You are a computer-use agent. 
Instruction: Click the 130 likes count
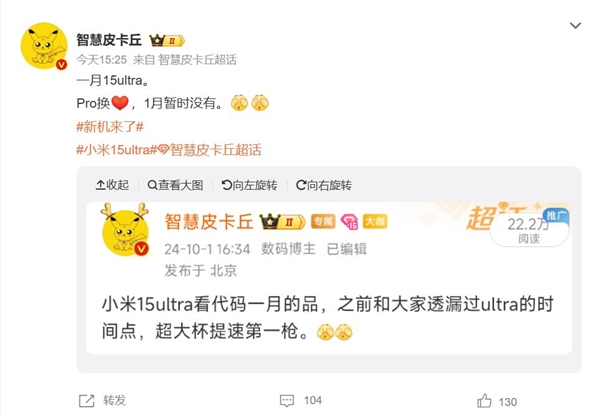click(x=508, y=402)
